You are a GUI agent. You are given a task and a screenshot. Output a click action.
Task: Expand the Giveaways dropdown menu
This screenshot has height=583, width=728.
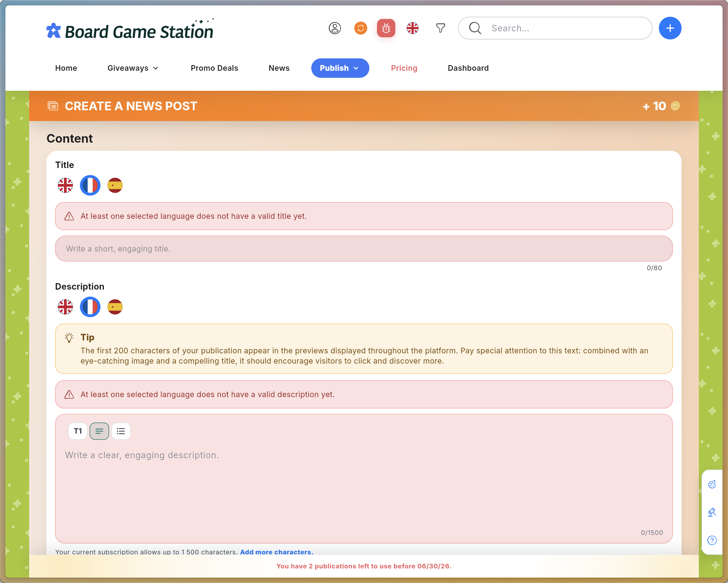[x=133, y=68]
